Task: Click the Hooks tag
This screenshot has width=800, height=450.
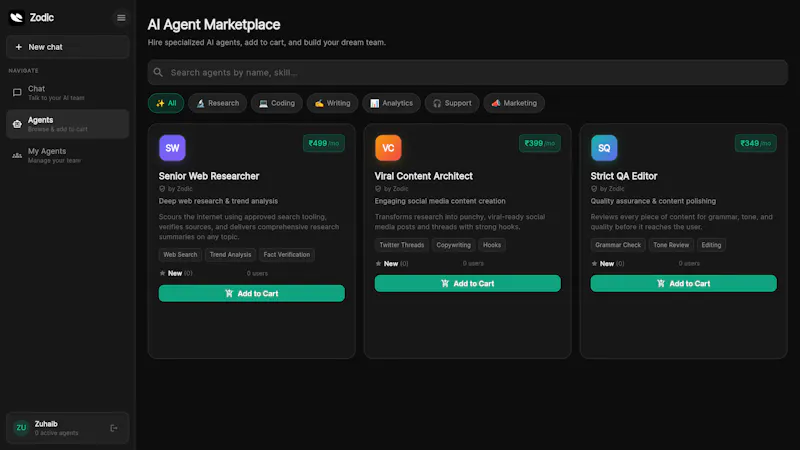Action: [x=492, y=245]
